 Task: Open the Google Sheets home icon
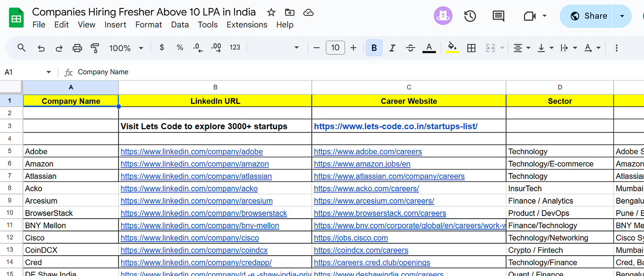(16, 18)
